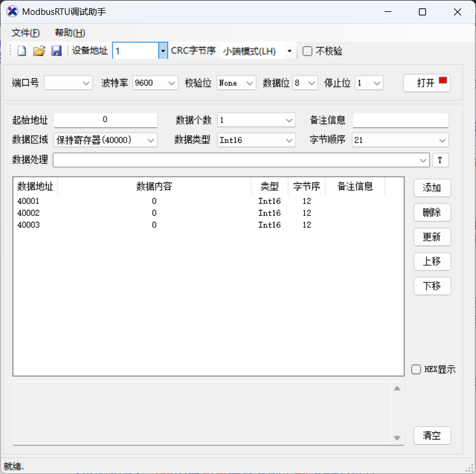Click the New file icon in toolbar
The height and width of the screenshot is (474, 476).
click(21, 51)
